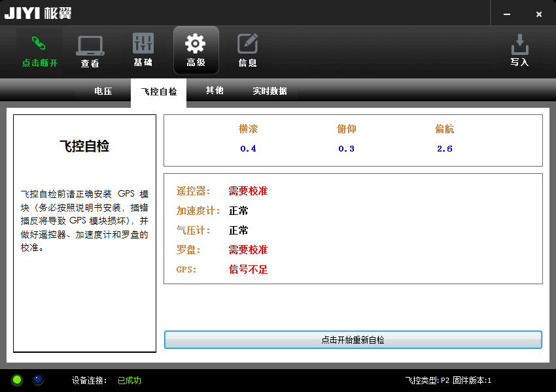Image resolution: width=556 pixels, height=392 pixels.
Task: Click the 横滚 label
Action: click(x=248, y=129)
